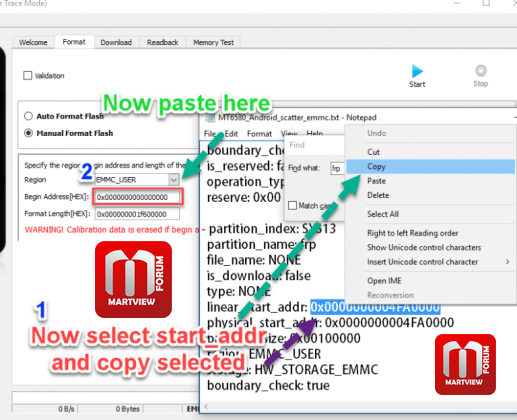
Task: Click Notepad horizontal scrollbar left arrow
Action: (x=206, y=406)
